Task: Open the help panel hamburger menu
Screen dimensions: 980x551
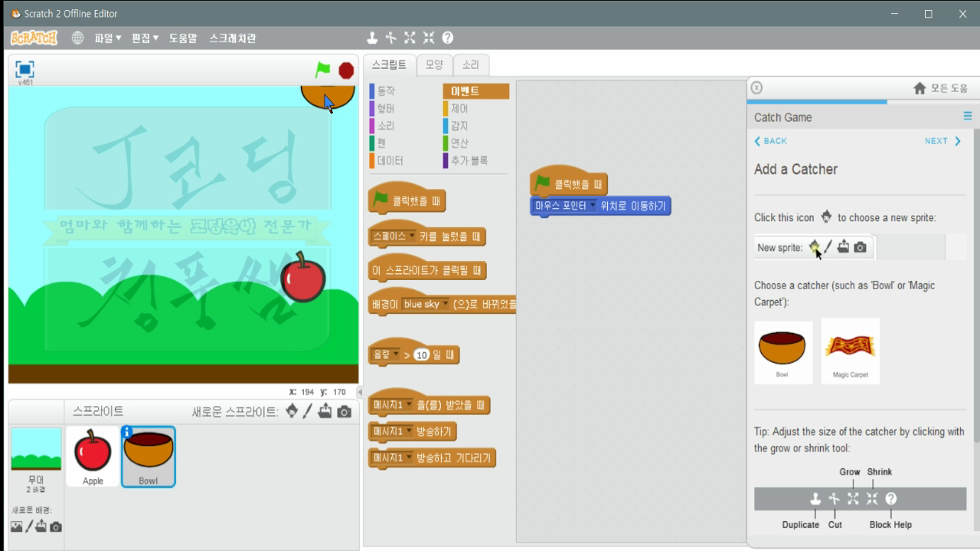Action: (968, 116)
